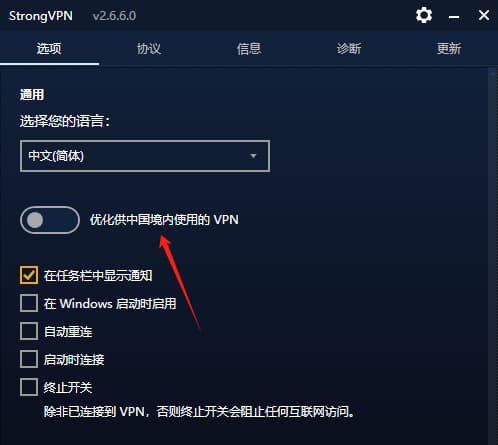Open the 更新 tab
Image resolution: width=498 pixels, height=445 pixels.
pyautogui.click(x=449, y=49)
